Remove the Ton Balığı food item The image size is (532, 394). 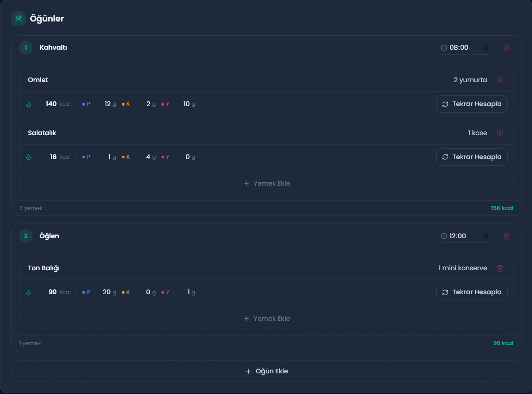[500, 268]
